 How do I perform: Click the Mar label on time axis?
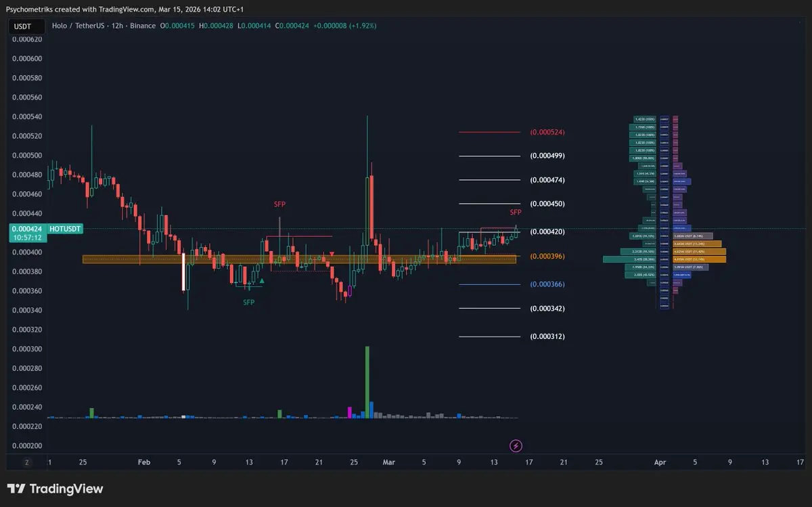click(389, 462)
